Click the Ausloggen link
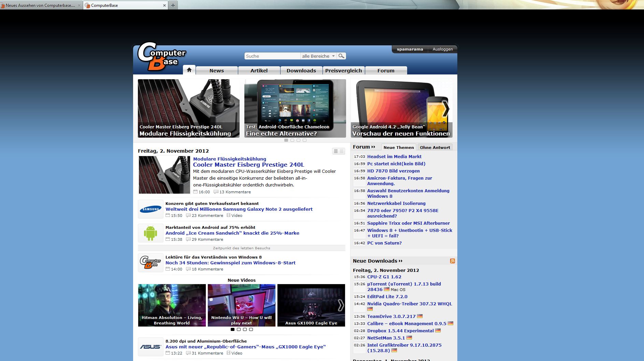This screenshot has height=361, width=644. [443, 49]
